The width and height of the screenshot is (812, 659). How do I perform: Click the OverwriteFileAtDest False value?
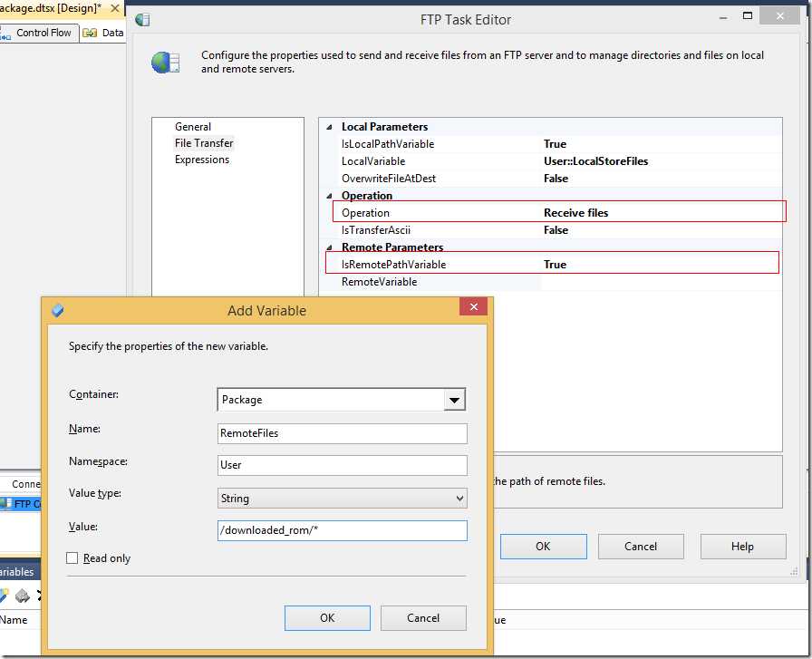(x=556, y=179)
